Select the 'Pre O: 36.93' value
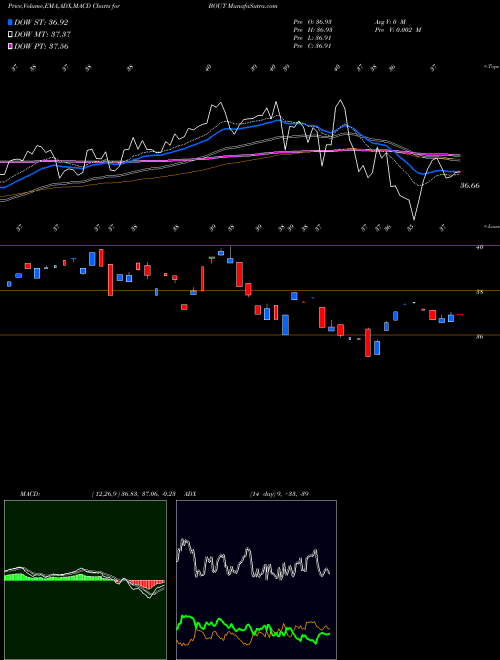Image resolution: width=500 pixels, height=660 pixels. coord(313,22)
